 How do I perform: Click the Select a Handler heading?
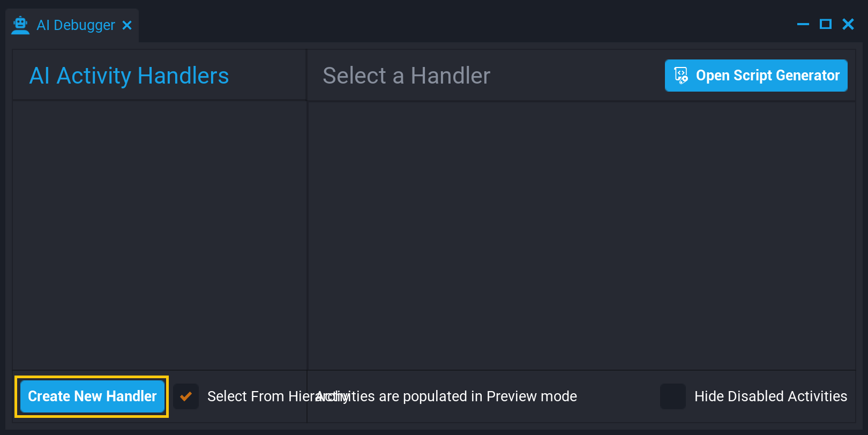406,76
